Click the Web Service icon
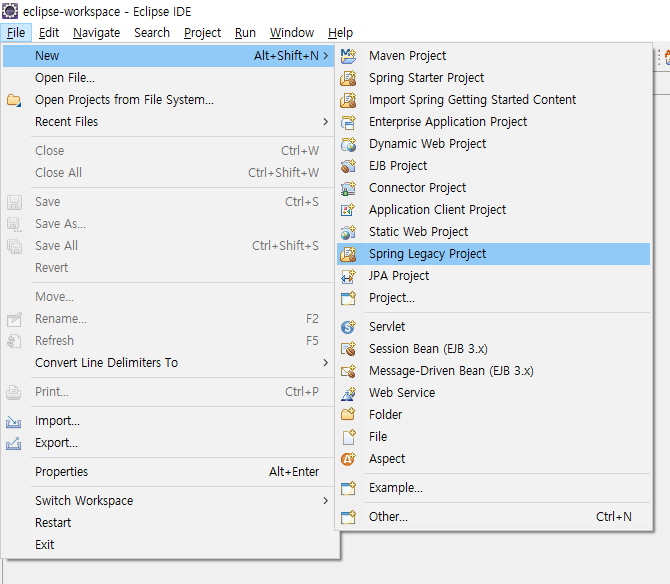The width and height of the screenshot is (670, 584). (348, 393)
